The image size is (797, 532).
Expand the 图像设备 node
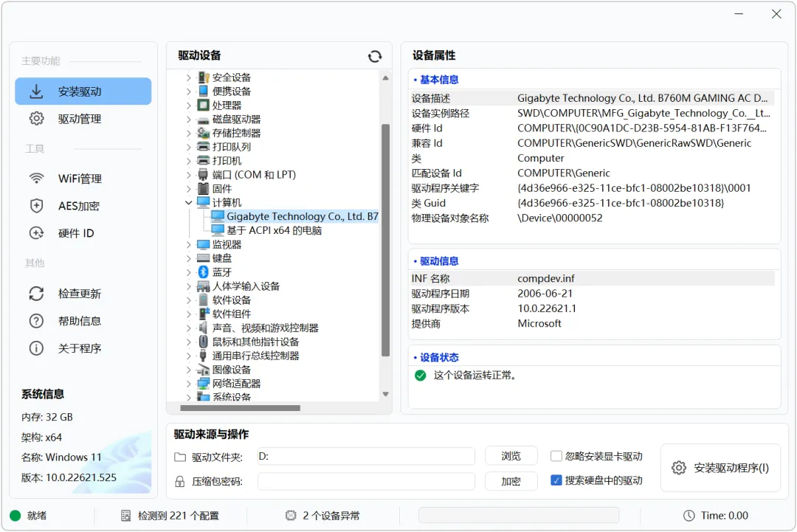[x=189, y=370]
